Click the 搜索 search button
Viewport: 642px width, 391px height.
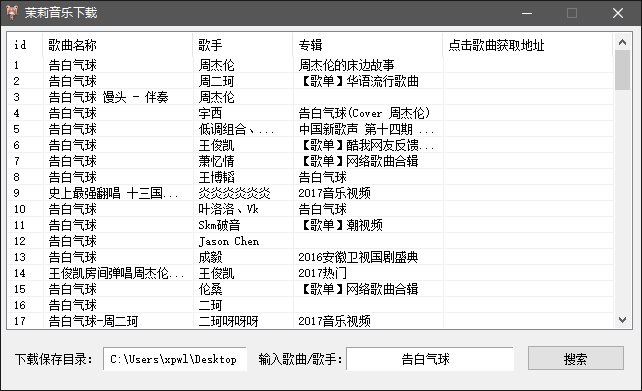[576, 359]
